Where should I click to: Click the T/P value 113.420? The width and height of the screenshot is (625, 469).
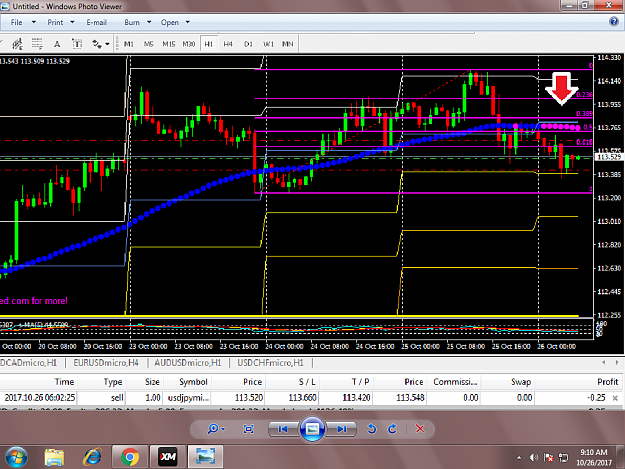point(356,398)
